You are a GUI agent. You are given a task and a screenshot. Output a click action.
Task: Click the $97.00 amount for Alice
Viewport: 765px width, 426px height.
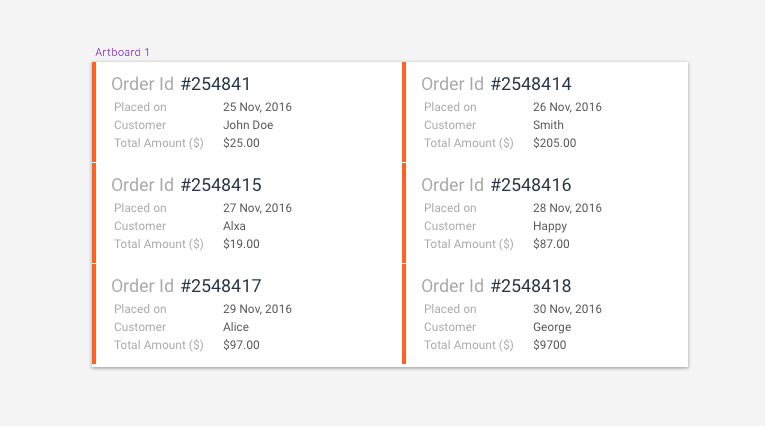(241, 345)
